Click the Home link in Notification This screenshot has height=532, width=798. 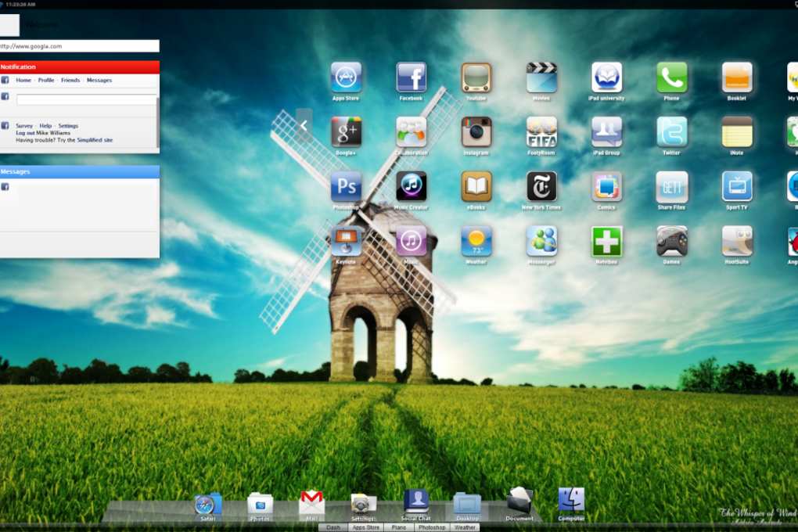coord(23,80)
